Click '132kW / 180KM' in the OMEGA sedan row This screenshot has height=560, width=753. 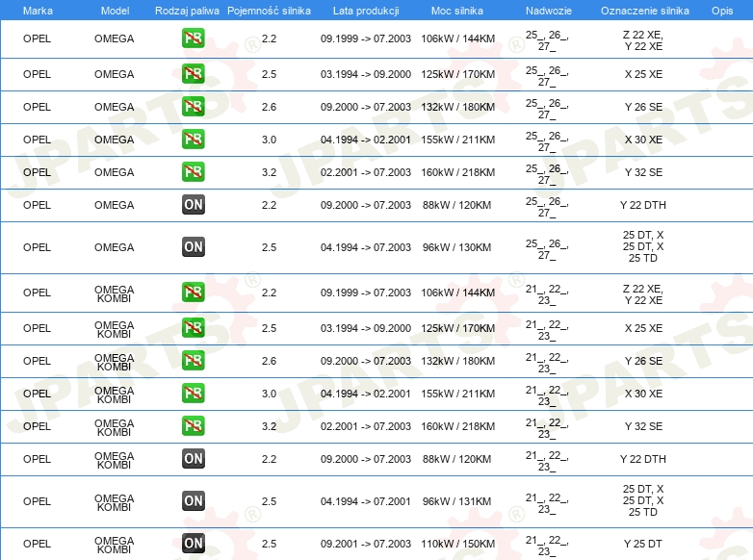458,107
